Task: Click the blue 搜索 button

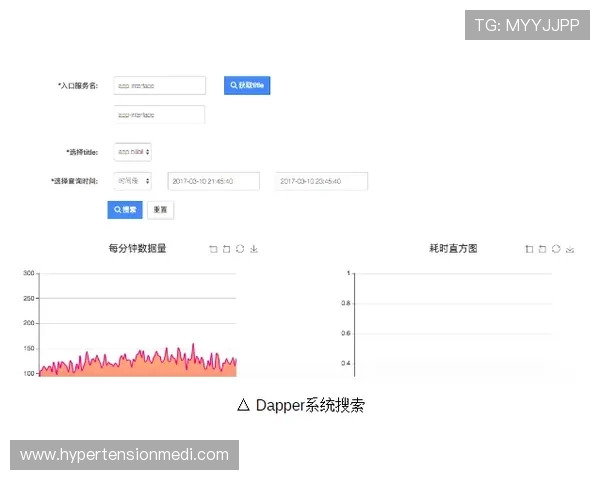Action: [x=125, y=210]
